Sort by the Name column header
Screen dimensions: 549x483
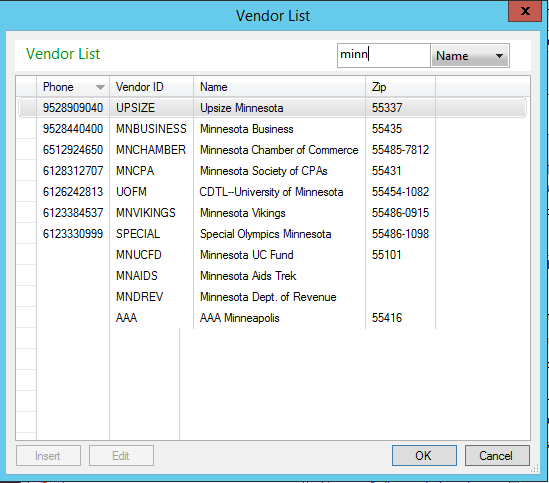[x=279, y=87]
